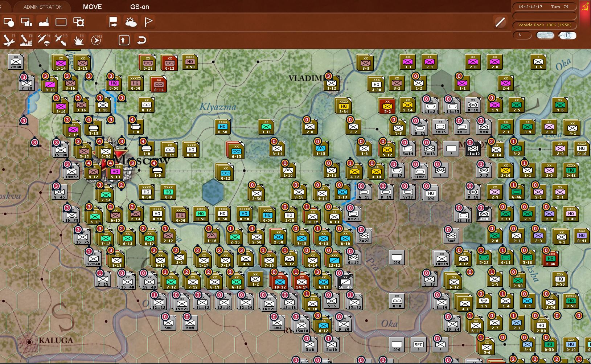Image resolution: width=591 pixels, height=364 pixels.
Task: Click the Kaluga city marker
Action: click(x=29, y=341)
